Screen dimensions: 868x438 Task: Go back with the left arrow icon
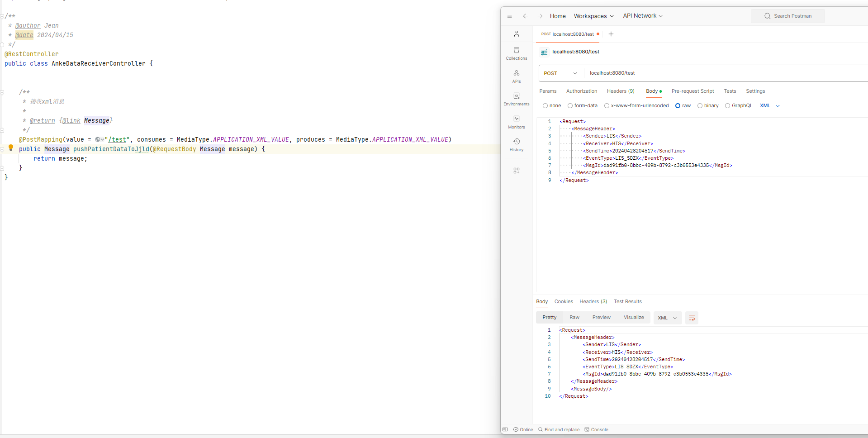coord(526,16)
